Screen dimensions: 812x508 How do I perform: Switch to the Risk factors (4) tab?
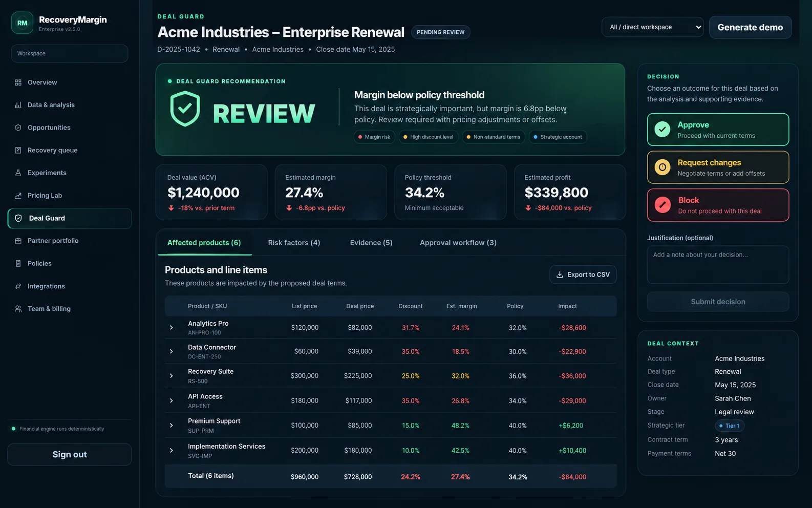click(294, 243)
